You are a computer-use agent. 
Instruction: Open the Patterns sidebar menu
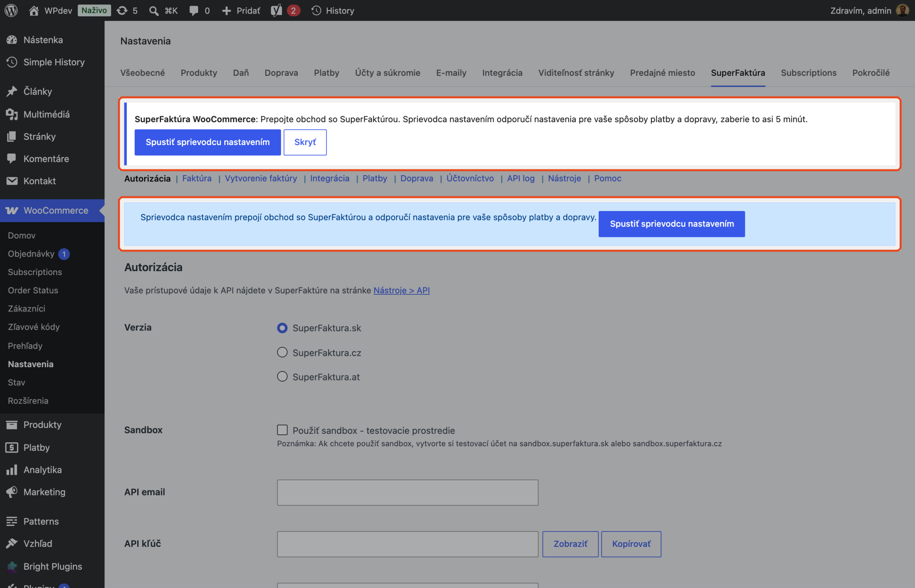coord(52,521)
